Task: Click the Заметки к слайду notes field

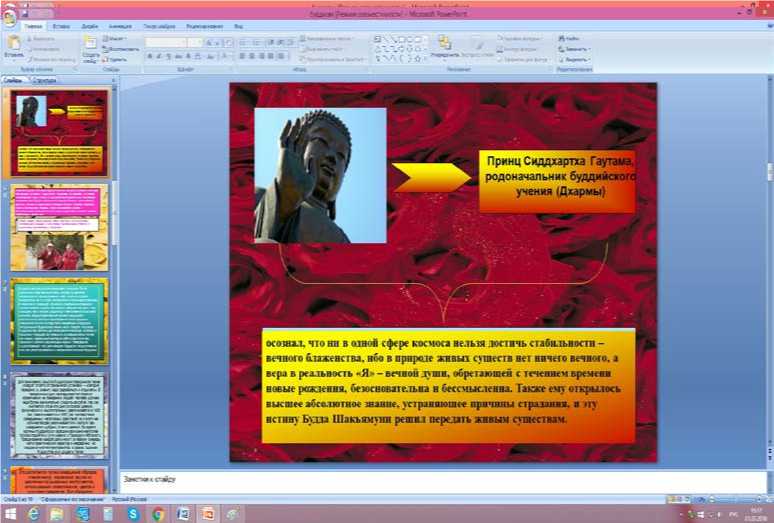Action: [x=440, y=481]
